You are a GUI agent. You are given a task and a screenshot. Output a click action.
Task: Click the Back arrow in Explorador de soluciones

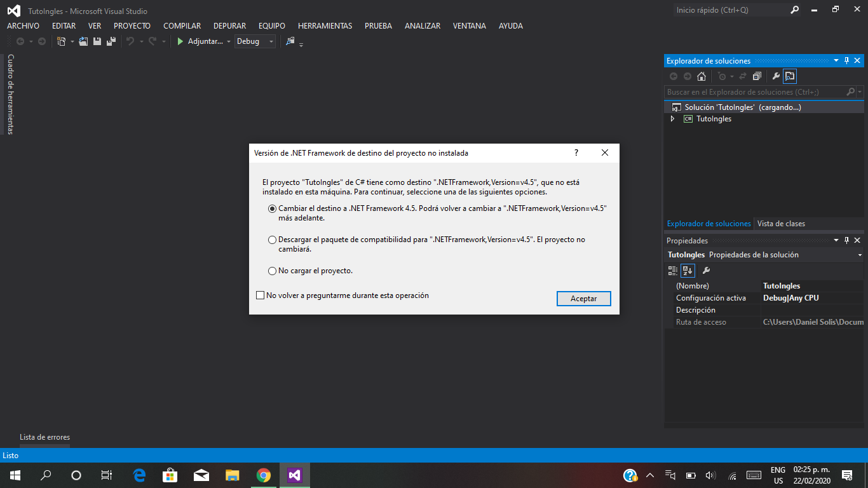click(x=674, y=76)
